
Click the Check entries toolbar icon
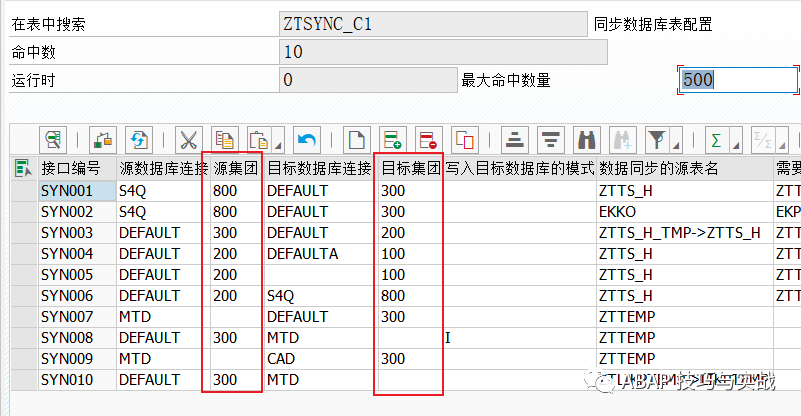(x=103, y=140)
